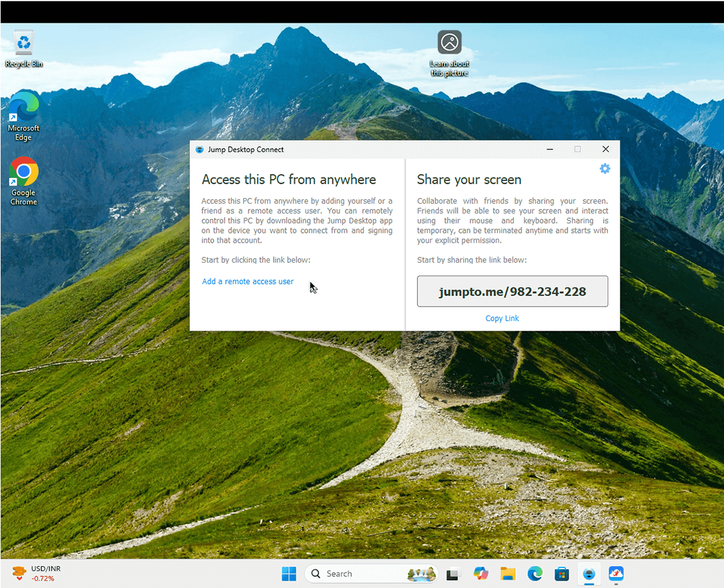Open the Windows Start menu
This screenshot has height=588, width=724.
point(289,574)
